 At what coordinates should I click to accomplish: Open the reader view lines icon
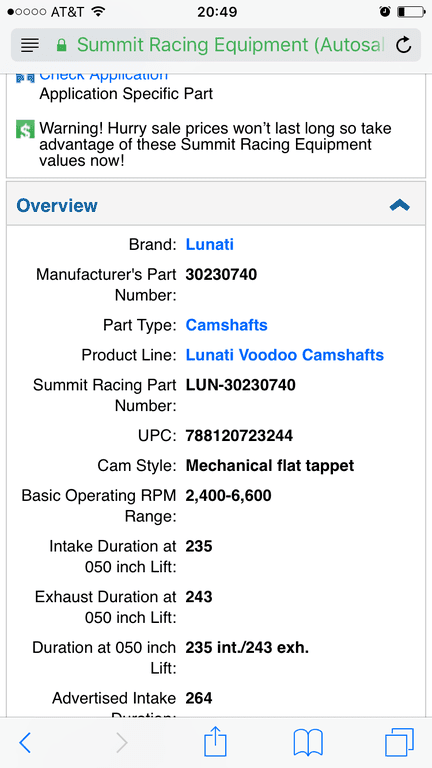point(30,45)
